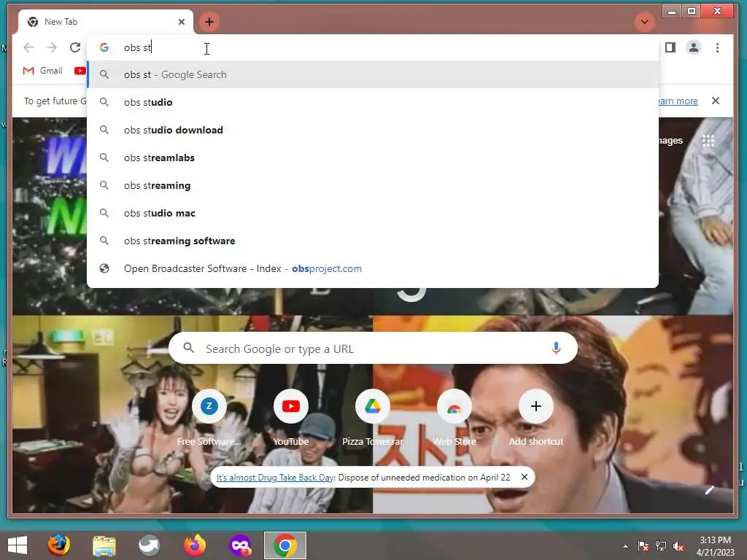The image size is (747, 560).
Task: Select 'obs st - Google Search' suggestion
Action: click(x=373, y=75)
